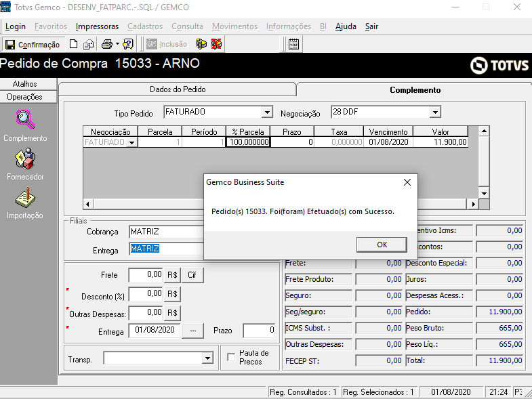Click the R$ button beside Frete
This screenshot has height=399, width=532.
tap(172, 275)
